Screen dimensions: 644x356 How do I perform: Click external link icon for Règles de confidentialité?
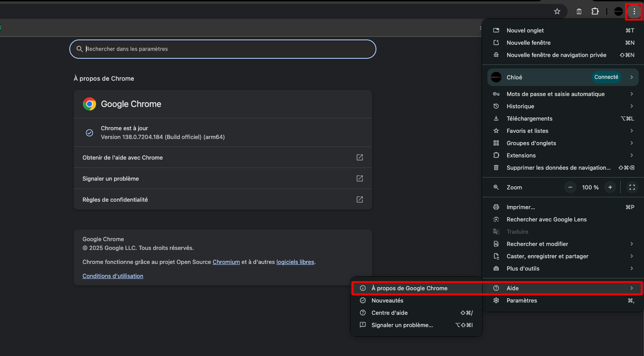coord(359,199)
